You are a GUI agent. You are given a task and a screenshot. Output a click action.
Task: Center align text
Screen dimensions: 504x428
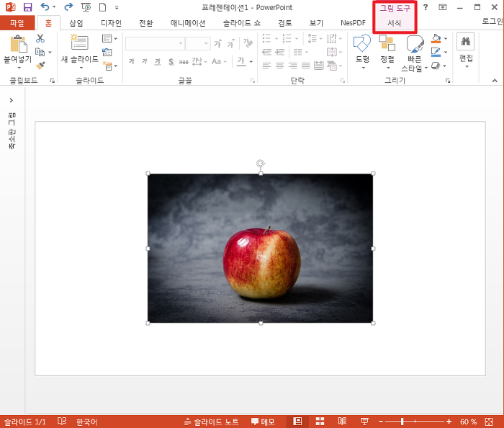[279, 66]
